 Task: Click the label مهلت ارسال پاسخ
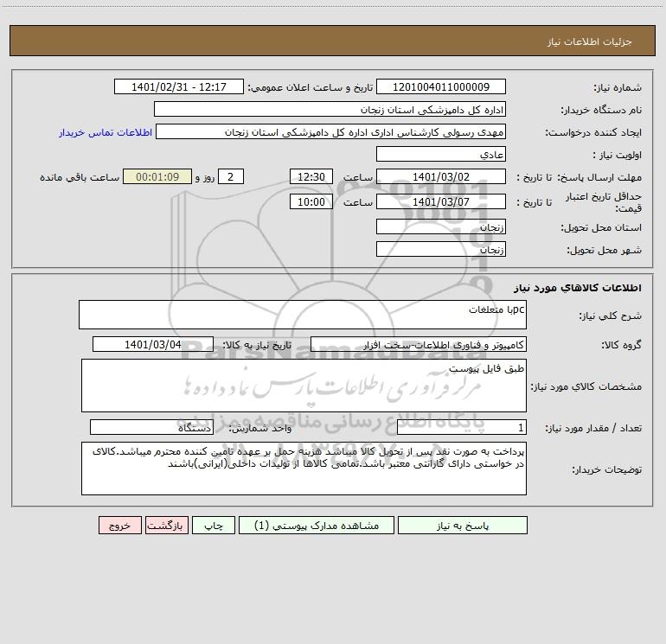click(599, 177)
